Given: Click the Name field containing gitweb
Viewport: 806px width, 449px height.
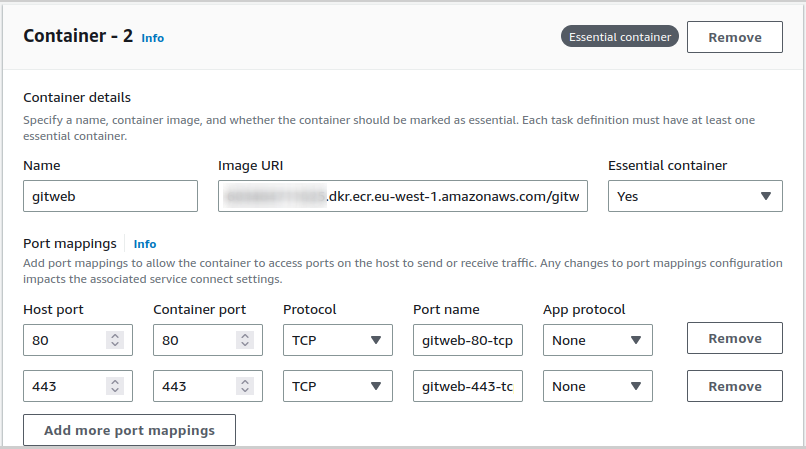Looking at the screenshot, I should click(110, 196).
